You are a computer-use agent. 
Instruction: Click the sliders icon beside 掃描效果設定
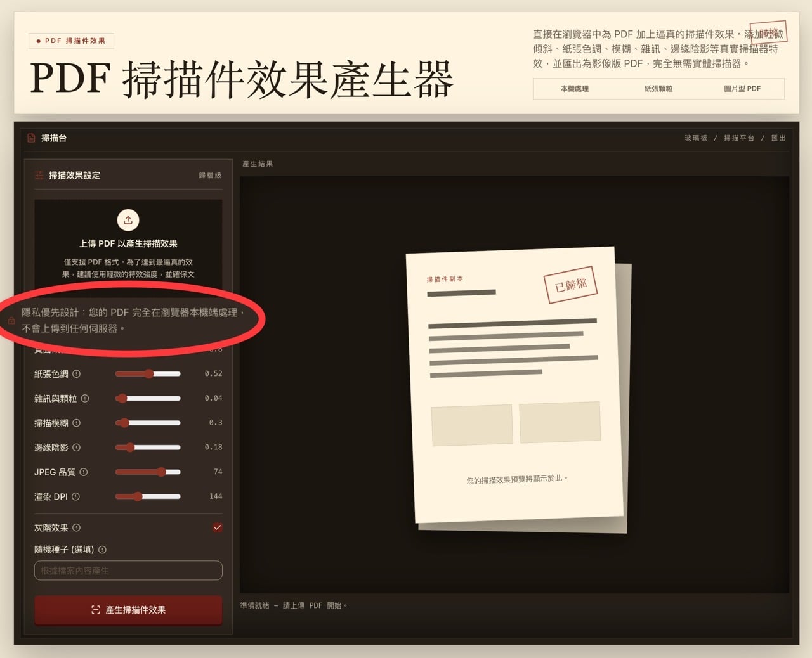39,176
